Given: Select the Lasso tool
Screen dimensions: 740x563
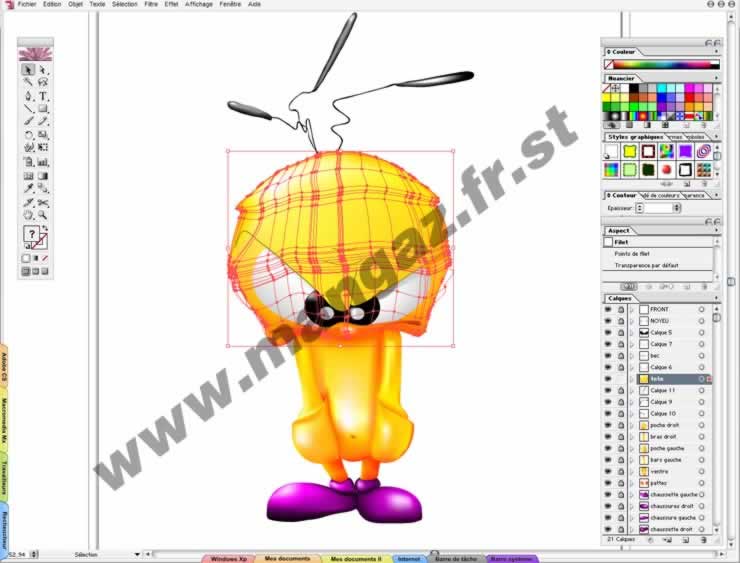Looking at the screenshot, I should (43, 83).
